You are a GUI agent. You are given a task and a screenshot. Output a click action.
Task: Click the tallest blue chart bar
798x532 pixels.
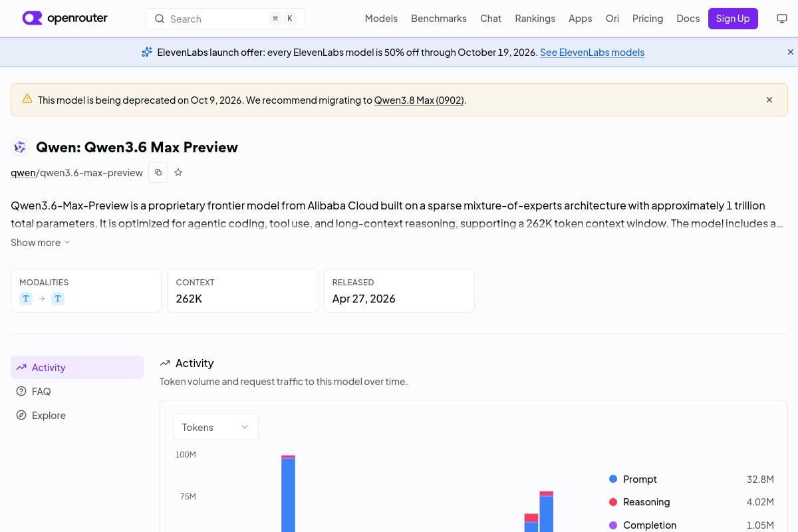[x=288, y=495]
